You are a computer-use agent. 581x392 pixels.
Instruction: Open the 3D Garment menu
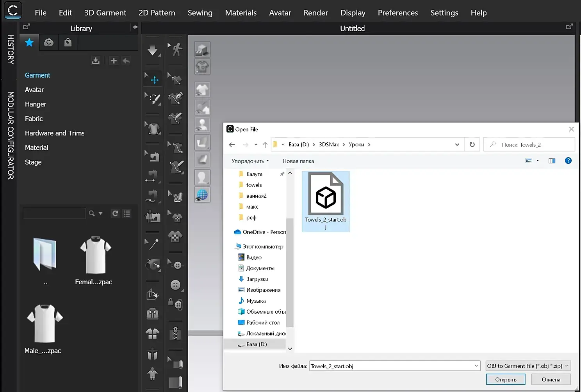pos(105,13)
